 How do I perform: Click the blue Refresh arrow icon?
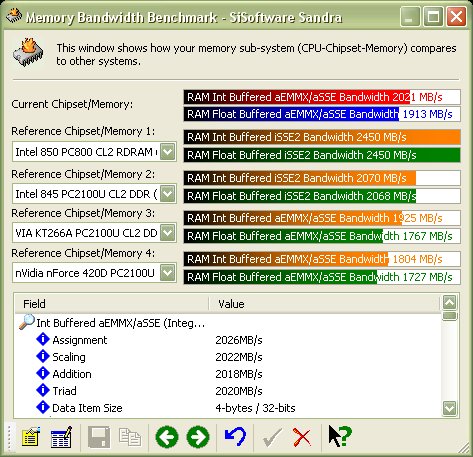pos(235,437)
